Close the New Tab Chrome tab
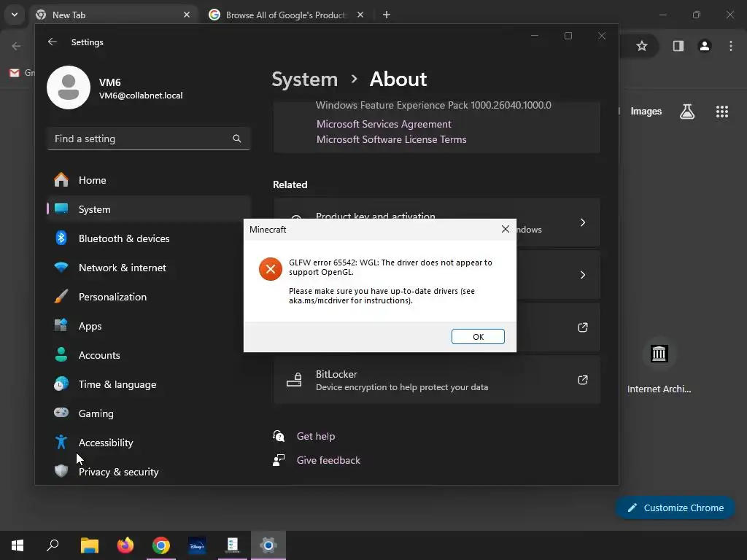Viewport: 747px width, 560px height. pos(187,15)
